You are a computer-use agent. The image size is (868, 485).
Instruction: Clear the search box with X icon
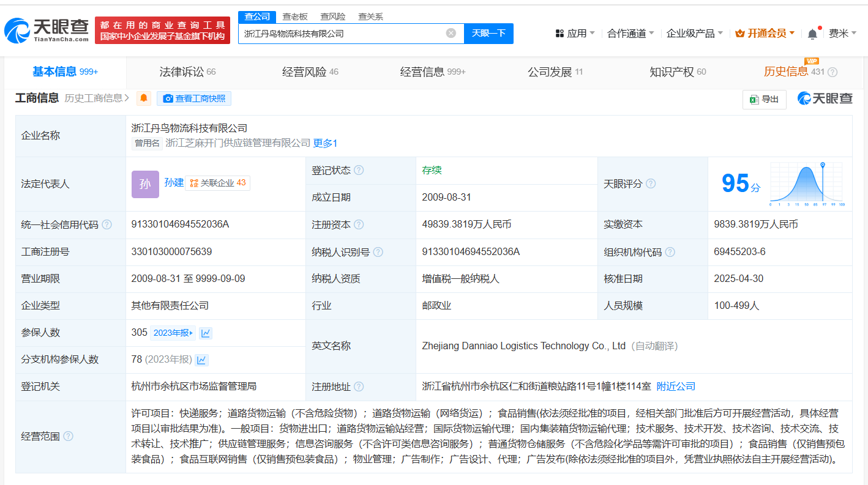pos(451,33)
